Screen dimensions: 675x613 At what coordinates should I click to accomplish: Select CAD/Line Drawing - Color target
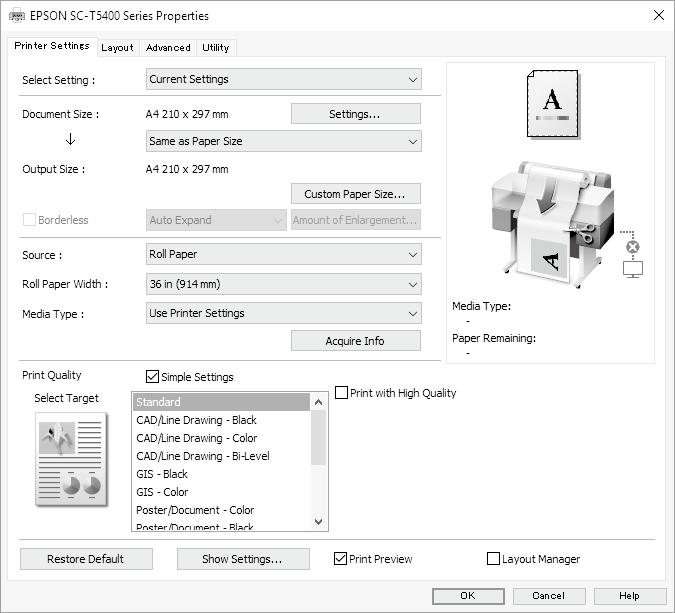221,438
